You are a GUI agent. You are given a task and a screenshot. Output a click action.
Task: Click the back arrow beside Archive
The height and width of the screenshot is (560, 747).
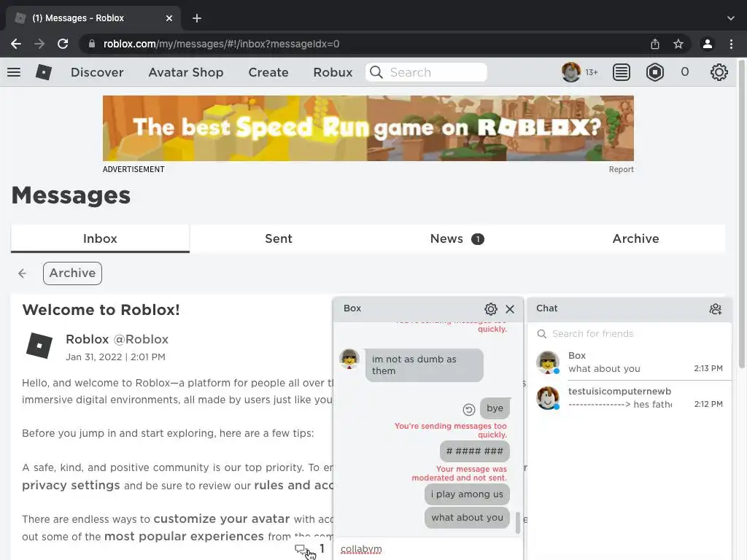coord(22,273)
